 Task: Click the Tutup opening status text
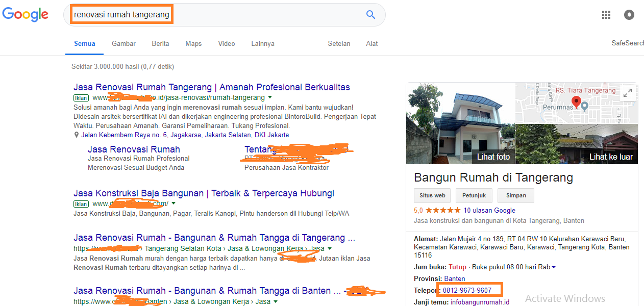pos(457,267)
